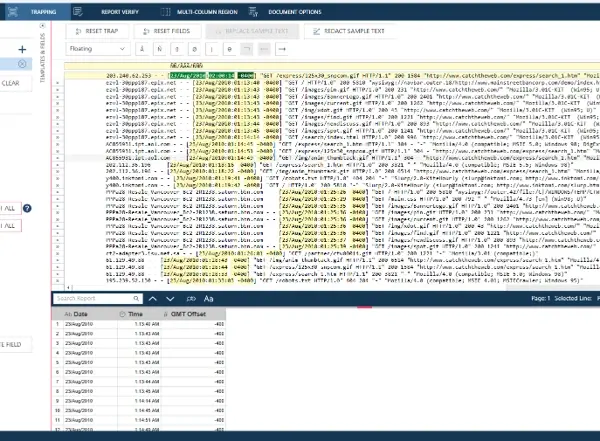This screenshot has width=600, height=441.
Task: Click the search magnifier icon
Action: point(136,299)
